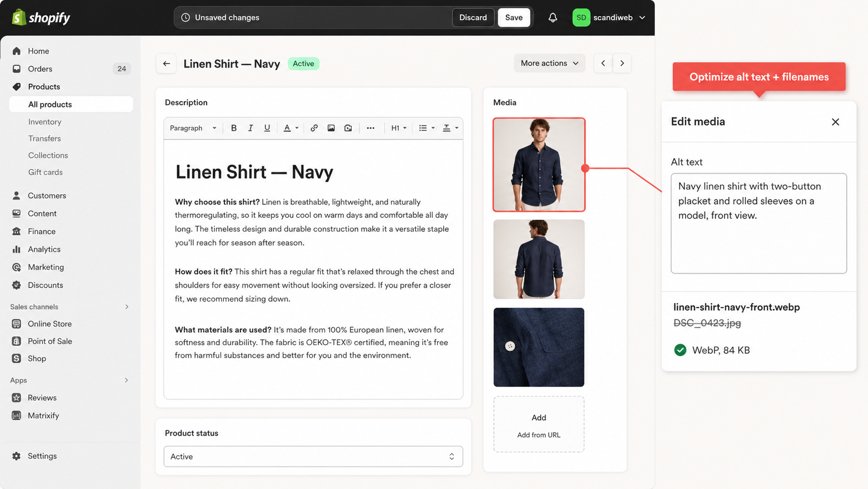Toggle bold formatting in the description editor

click(234, 128)
